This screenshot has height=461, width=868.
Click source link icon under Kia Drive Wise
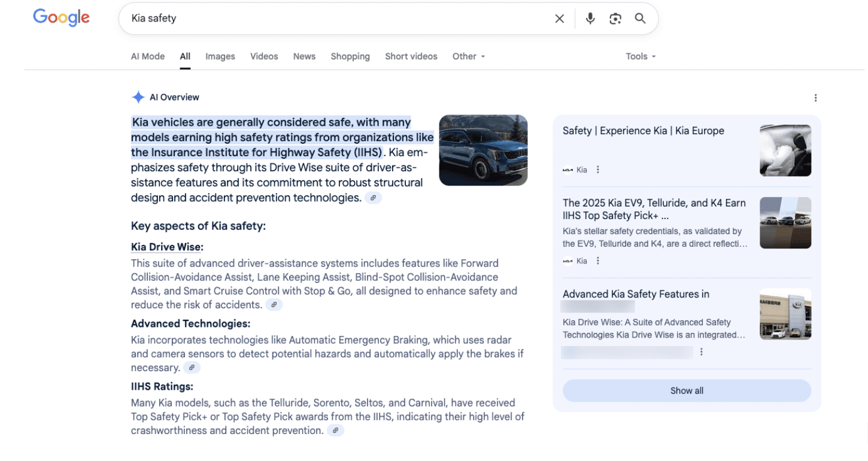pos(274,305)
